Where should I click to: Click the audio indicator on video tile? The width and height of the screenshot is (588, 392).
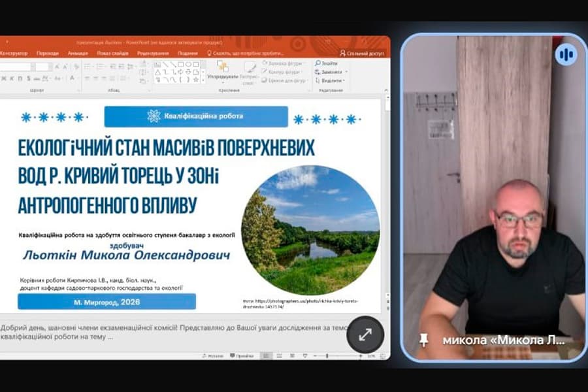566,55
